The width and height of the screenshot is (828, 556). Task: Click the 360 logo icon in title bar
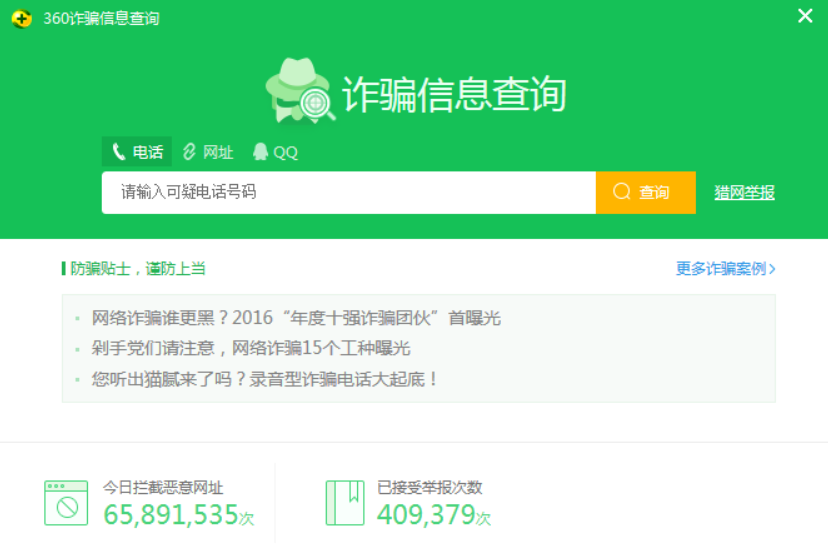point(22,18)
